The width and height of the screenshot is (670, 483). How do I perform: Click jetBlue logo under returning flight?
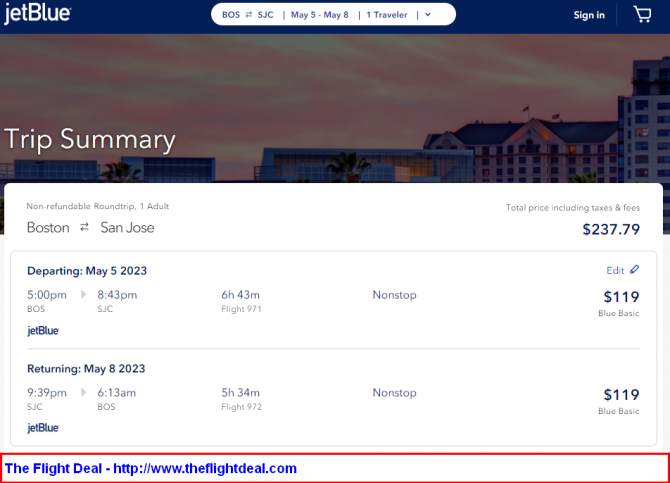(43, 428)
